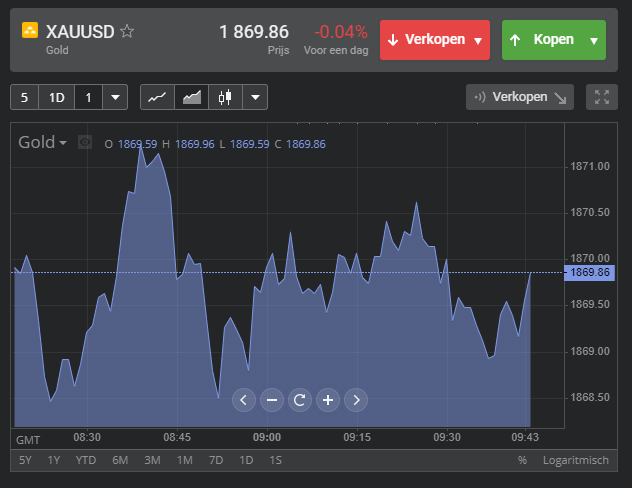Image resolution: width=632 pixels, height=488 pixels.
Task: Switch to area chart type
Action: click(x=191, y=97)
